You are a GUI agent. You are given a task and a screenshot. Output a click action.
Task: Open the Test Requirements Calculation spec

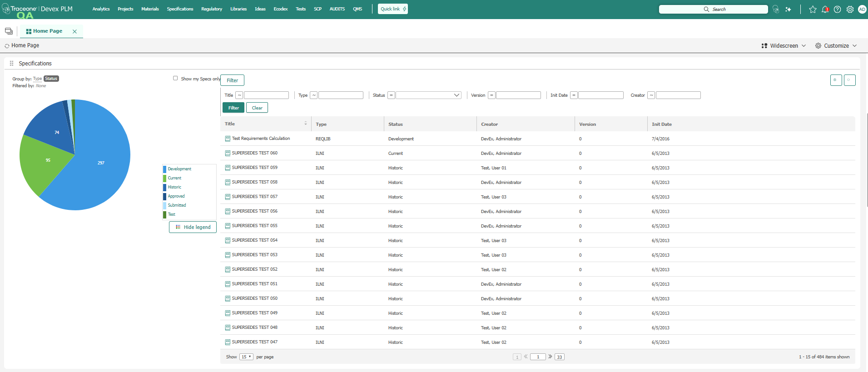point(260,139)
